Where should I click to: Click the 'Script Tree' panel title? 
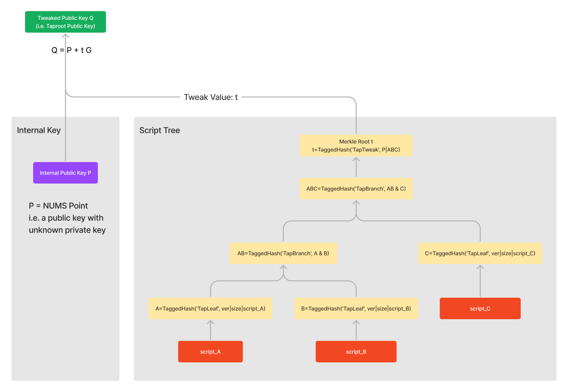[160, 130]
